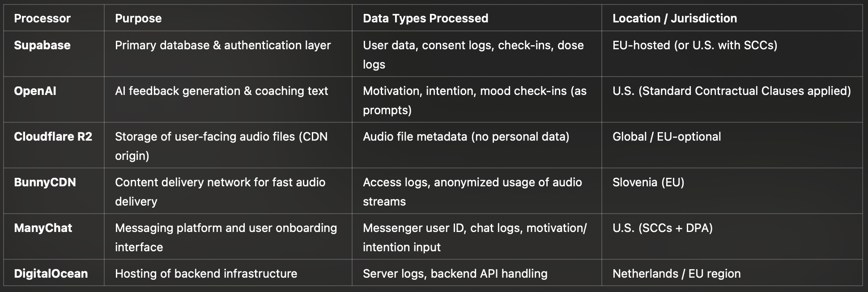This screenshot has width=868, height=292.
Task: Select the Cloudflare R2 processor cell
Action: pos(53,137)
